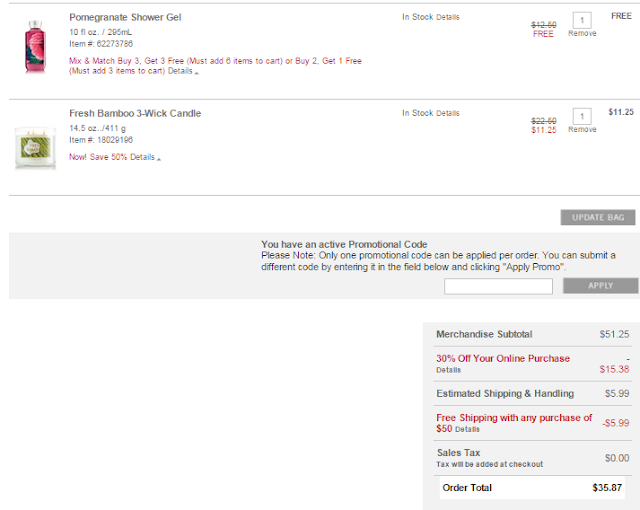Click the 30% Off Your Online Purchase text
640x510 pixels.
503,358
